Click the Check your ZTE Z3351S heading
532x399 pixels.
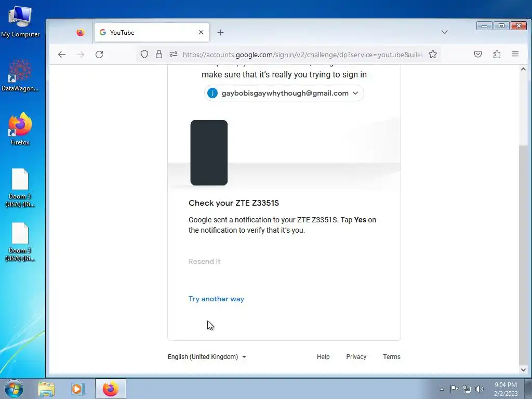click(234, 203)
